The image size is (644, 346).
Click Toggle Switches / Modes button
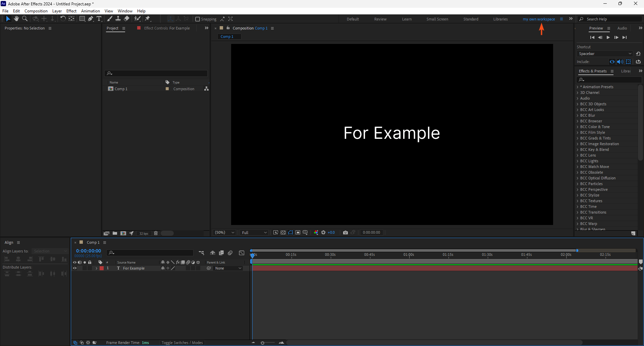[182, 343]
